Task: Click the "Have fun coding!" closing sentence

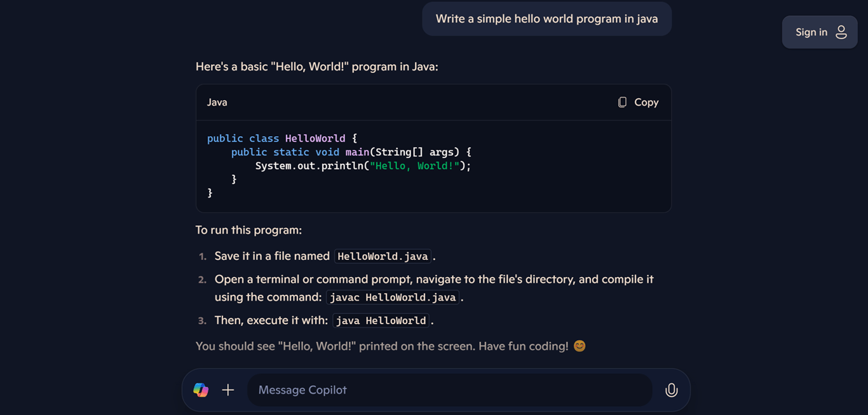Action: click(x=523, y=346)
